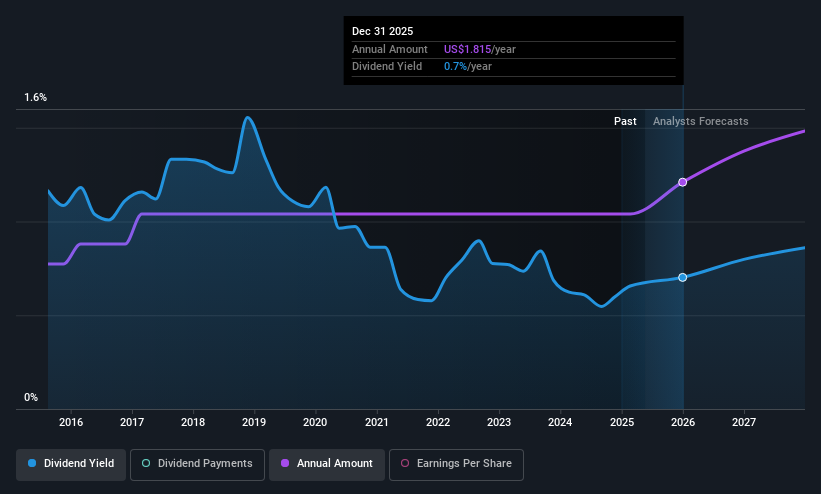
Task: Select the blue yield data point at 2026
Action: [x=683, y=278]
